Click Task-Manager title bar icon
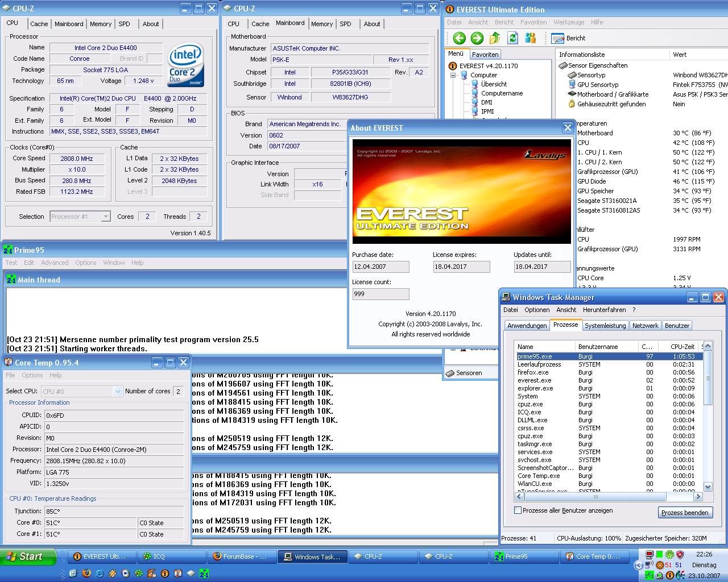728x582 pixels. (506, 297)
